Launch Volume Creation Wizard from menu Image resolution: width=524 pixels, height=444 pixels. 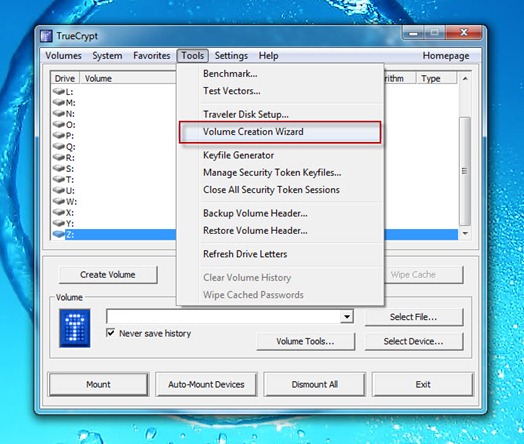click(280, 132)
